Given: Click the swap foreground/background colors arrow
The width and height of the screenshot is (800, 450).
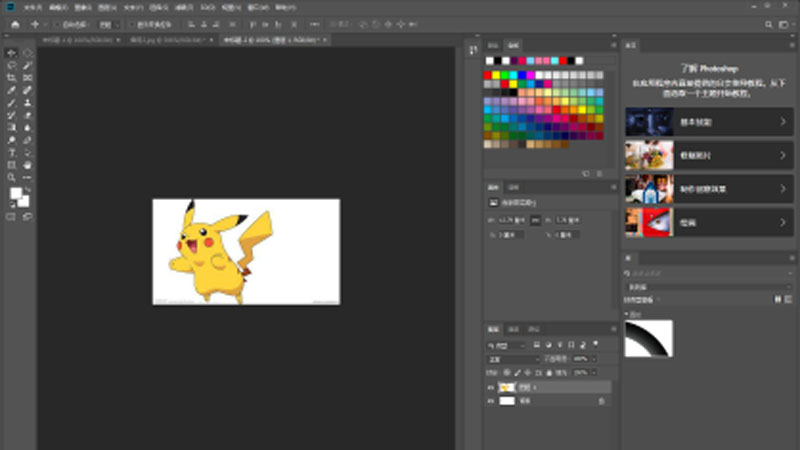Looking at the screenshot, I should [x=28, y=190].
